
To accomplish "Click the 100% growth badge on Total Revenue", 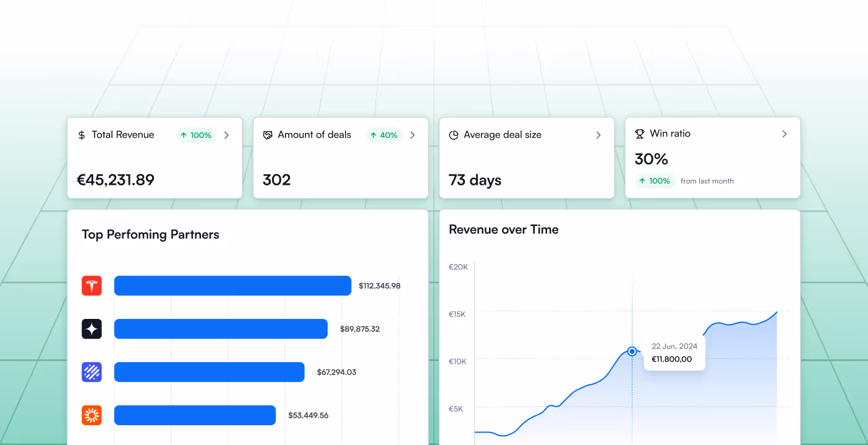I will pyautogui.click(x=197, y=135).
